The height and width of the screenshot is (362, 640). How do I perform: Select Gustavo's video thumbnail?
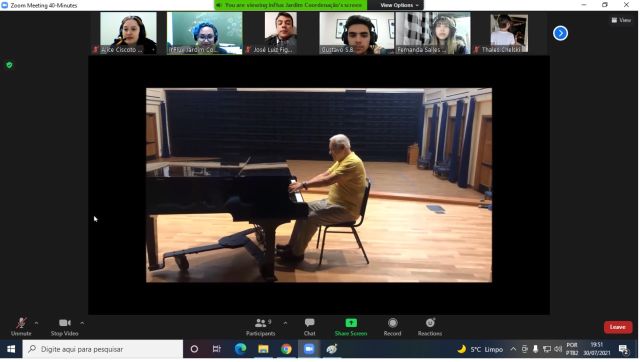point(356,33)
